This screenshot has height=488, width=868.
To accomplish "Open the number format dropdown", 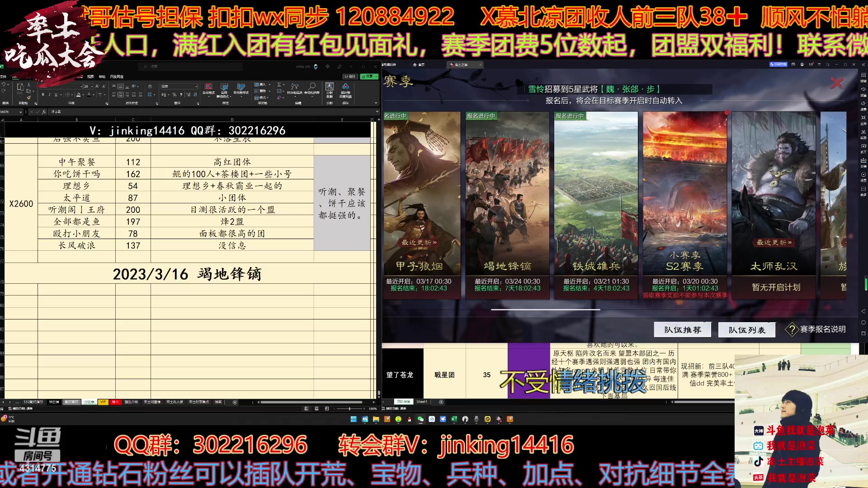I will pyautogui.click(x=196, y=86).
